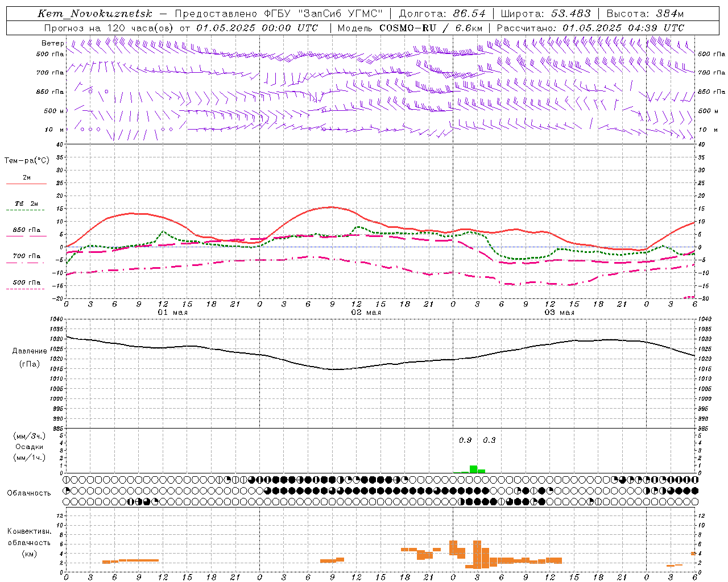Click the station name Kem_Novokuznetsk in the header
The height and width of the screenshot is (582, 728).
click(x=95, y=14)
